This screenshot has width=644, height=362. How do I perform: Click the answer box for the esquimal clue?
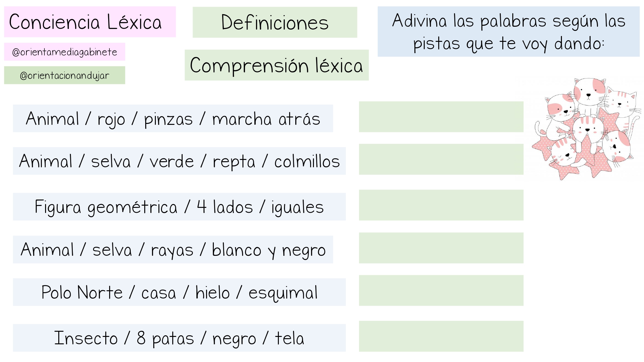pos(441,291)
